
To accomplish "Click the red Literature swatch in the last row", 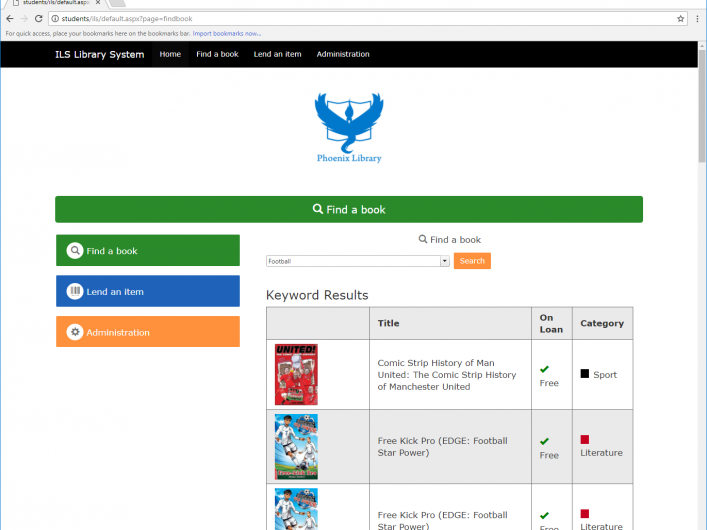I will (585, 513).
